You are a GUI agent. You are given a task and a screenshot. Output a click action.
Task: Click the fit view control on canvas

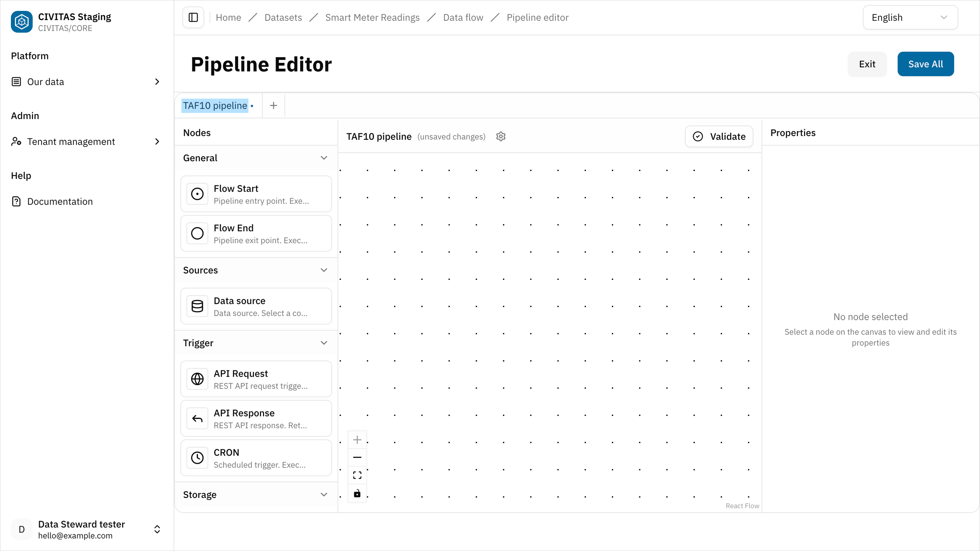click(x=357, y=475)
